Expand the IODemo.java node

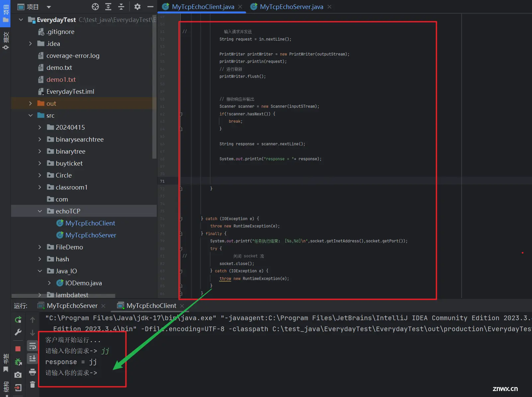[49, 283]
